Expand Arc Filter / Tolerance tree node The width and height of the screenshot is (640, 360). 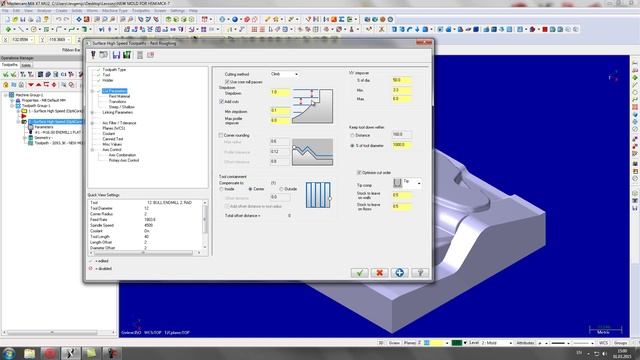coord(93,123)
